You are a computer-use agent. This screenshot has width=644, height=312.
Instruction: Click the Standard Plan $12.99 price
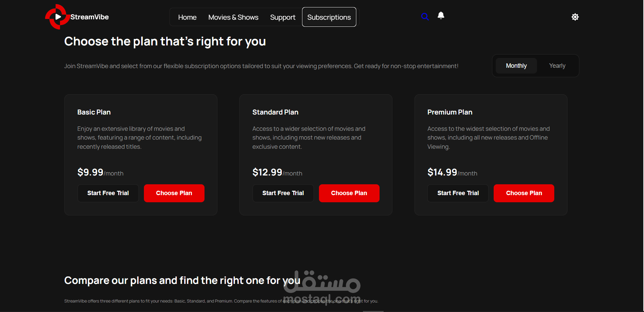pyautogui.click(x=267, y=172)
